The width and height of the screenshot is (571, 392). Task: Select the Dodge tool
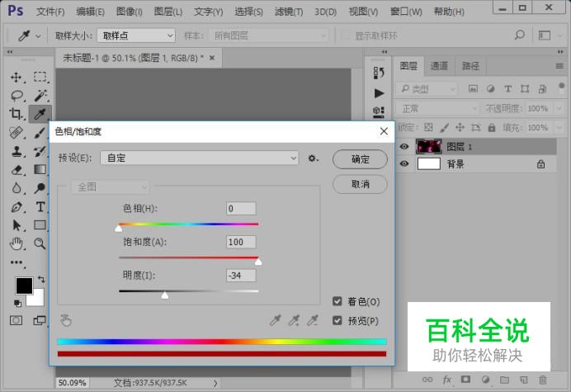pyautogui.click(x=40, y=188)
